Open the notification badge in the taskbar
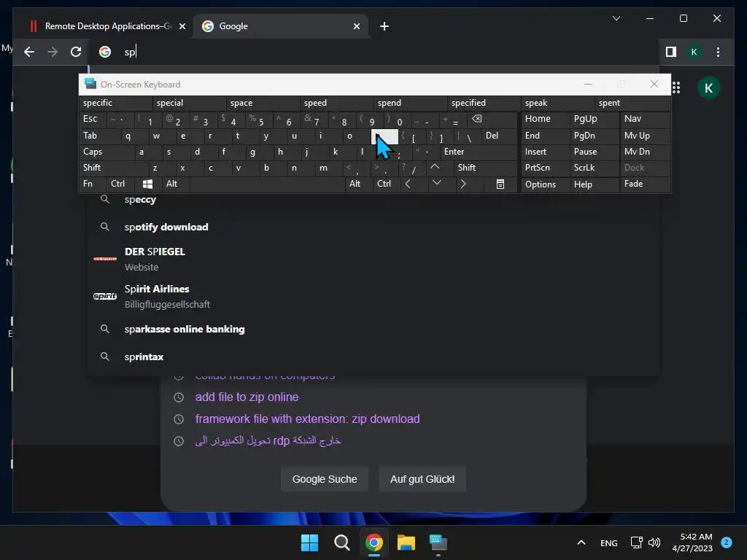Screen dimensions: 747x560 pyautogui.click(x=727, y=542)
